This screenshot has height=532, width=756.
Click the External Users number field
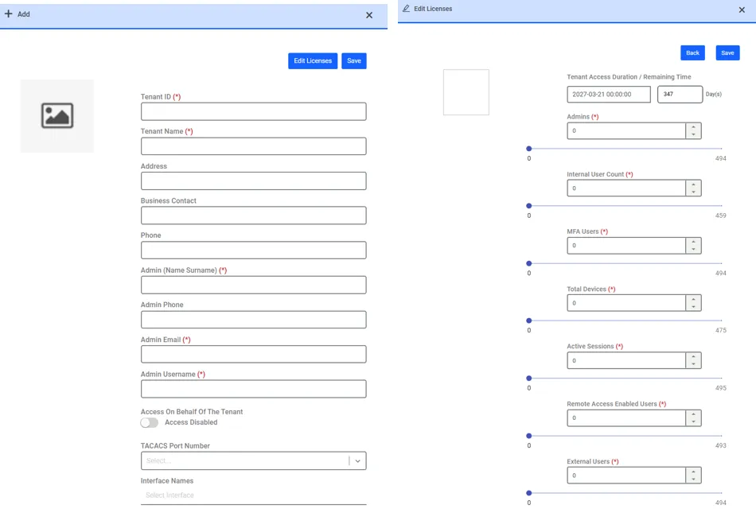tap(626, 475)
